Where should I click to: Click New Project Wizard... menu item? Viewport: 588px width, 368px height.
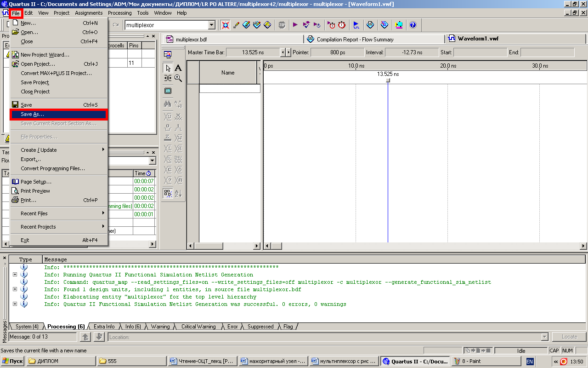click(x=59, y=55)
